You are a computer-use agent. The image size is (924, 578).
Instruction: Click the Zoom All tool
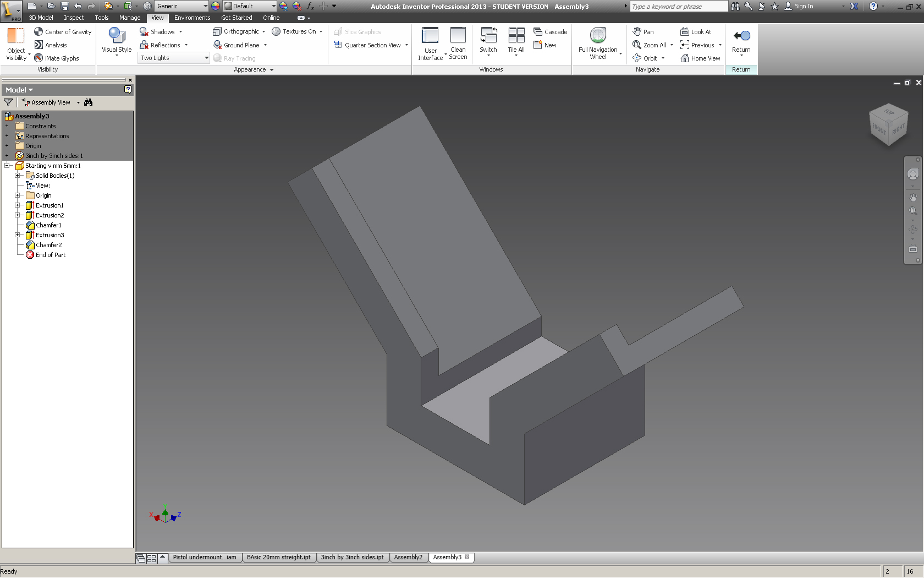coord(649,45)
